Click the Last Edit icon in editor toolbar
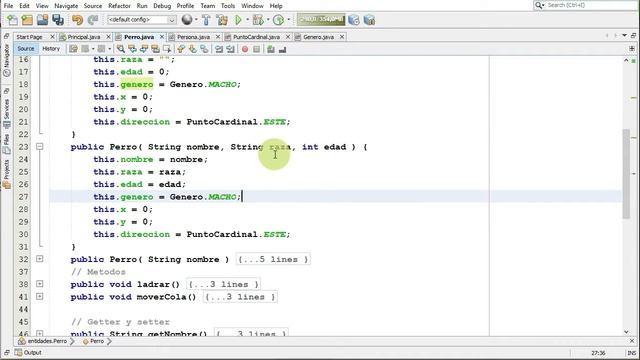The width and height of the screenshot is (640, 360). tap(73, 49)
